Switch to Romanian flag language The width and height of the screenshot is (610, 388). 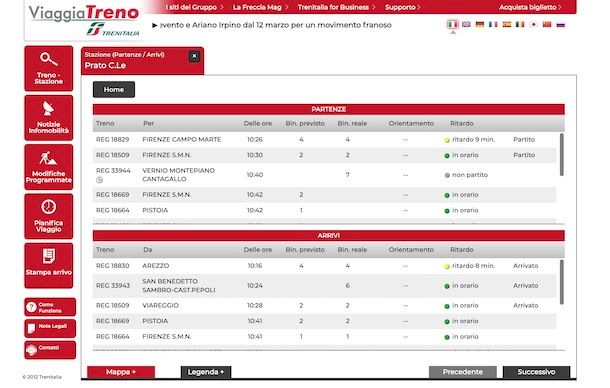[520, 24]
